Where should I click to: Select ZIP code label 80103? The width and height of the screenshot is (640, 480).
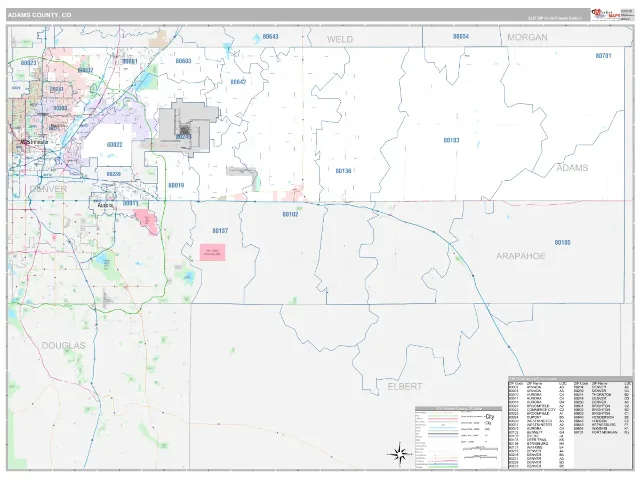click(x=451, y=140)
